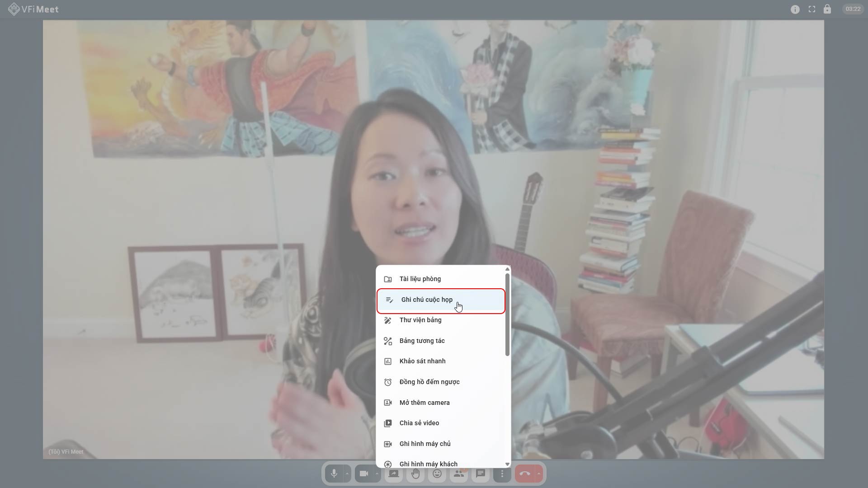Choose 'Khảo sát nhanh' from the menu
This screenshot has height=488, width=868.
(x=422, y=361)
